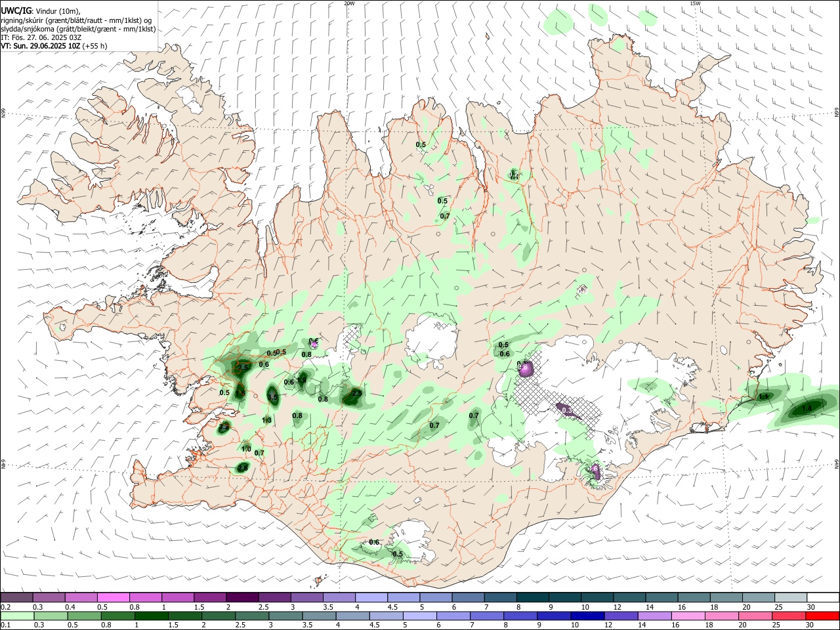Click the deep blue 10–12 swatch in lower legend row

(x=587, y=616)
